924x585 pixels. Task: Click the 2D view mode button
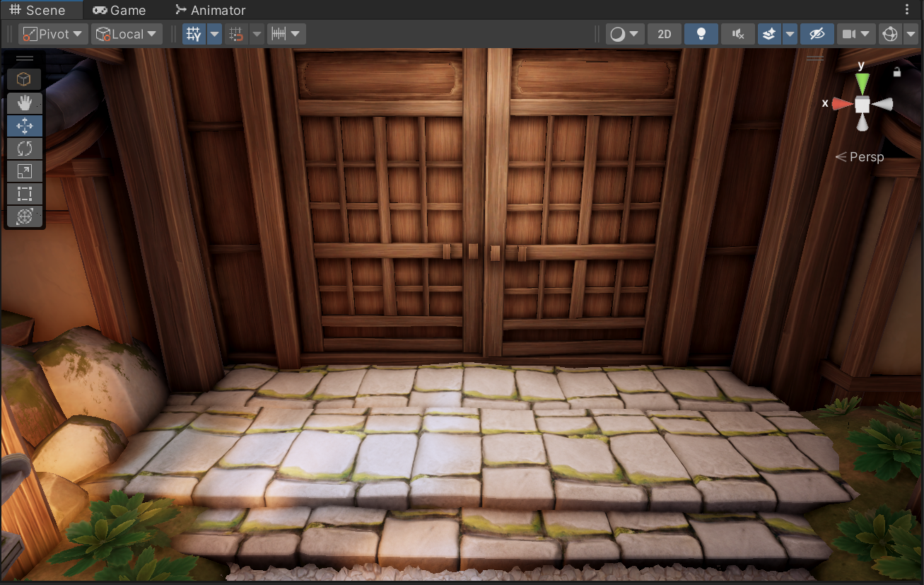tap(664, 34)
